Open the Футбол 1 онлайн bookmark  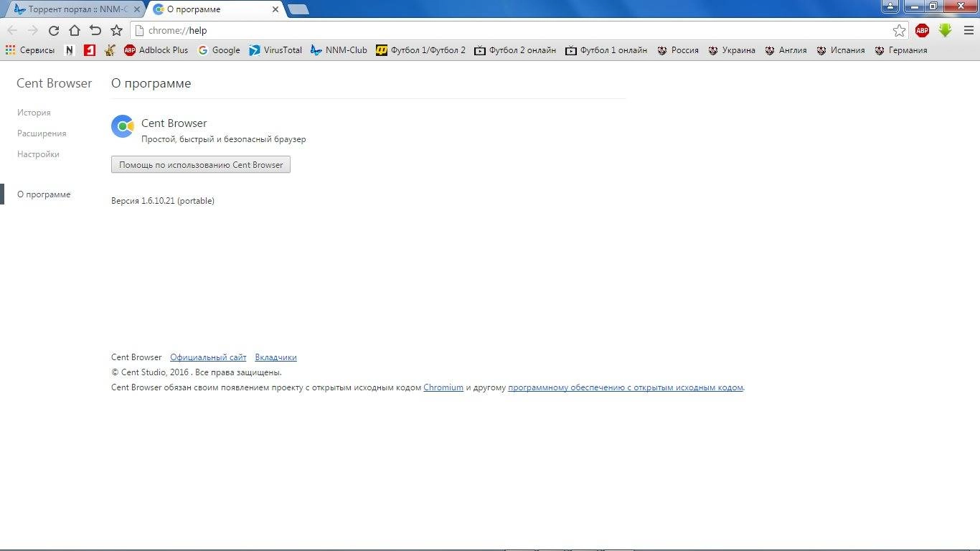click(606, 50)
